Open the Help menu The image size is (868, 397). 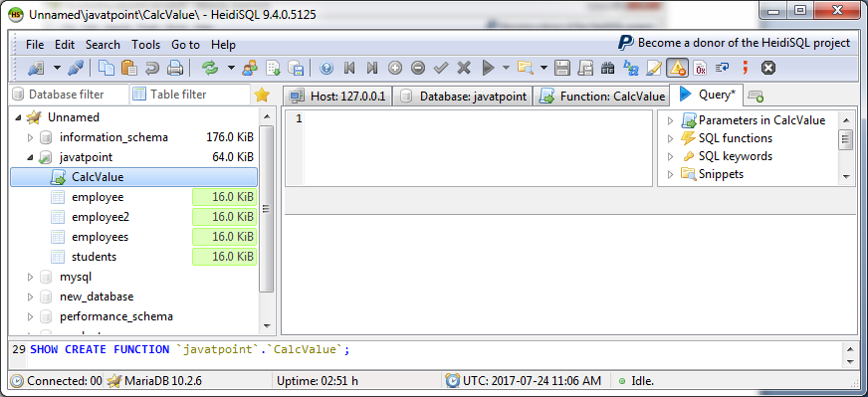[223, 45]
